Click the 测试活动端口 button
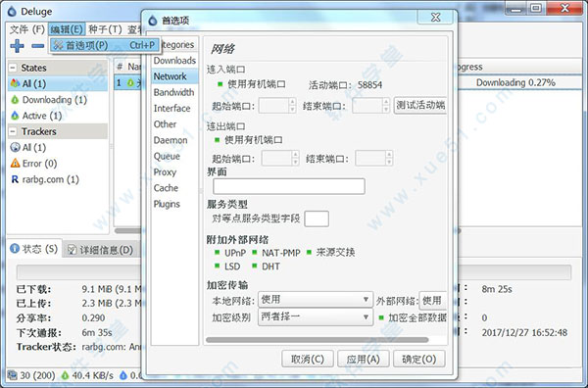Screen dimensions: 588x388 420,106
